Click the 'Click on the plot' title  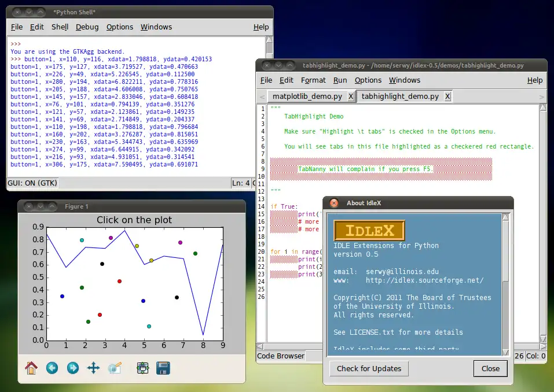[134, 220]
